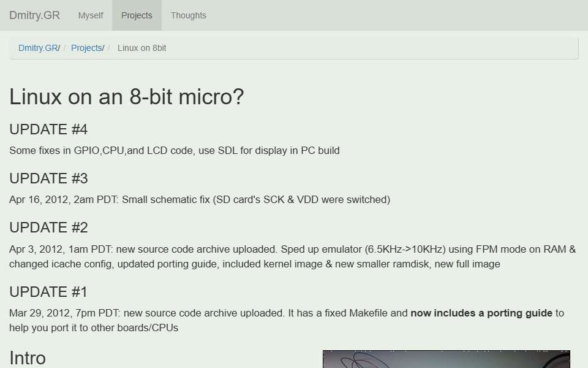Click the 'Sped up emulator' text
Image resolution: width=588 pixels, height=368 pixels.
coord(317,250)
